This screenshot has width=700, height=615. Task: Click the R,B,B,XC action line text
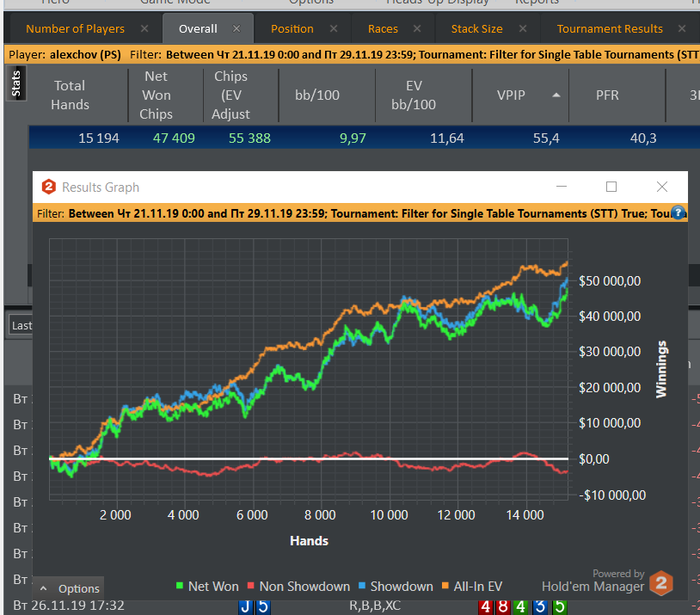click(375, 606)
